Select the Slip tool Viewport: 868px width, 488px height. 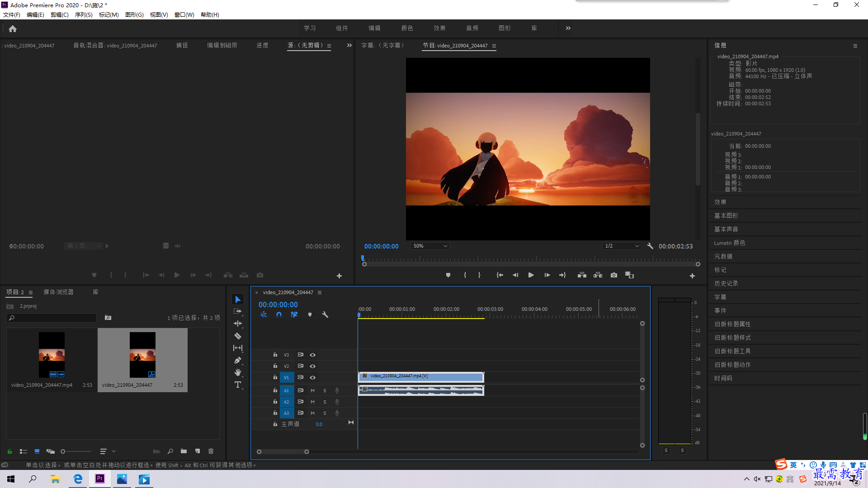pyautogui.click(x=238, y=348)
